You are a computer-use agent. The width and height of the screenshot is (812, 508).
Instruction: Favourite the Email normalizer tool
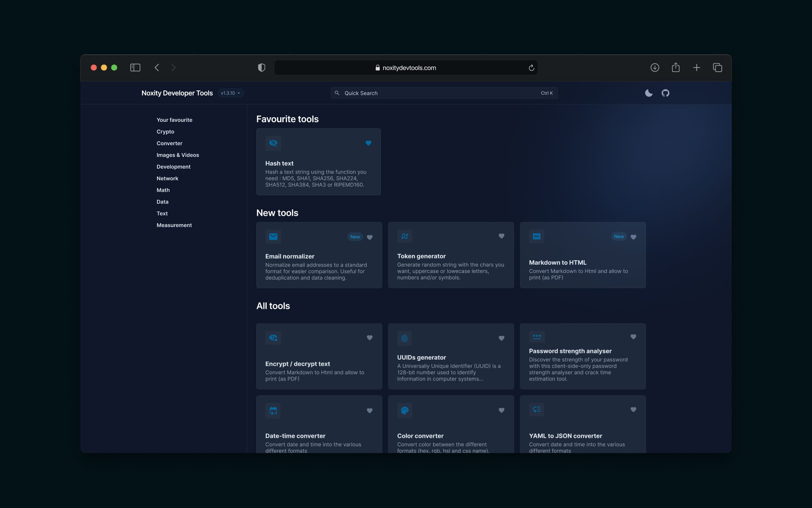(x=370, y=237)
